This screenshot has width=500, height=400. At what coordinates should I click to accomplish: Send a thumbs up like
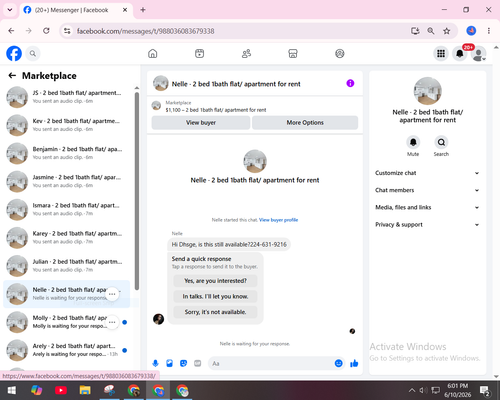point(354,363)
